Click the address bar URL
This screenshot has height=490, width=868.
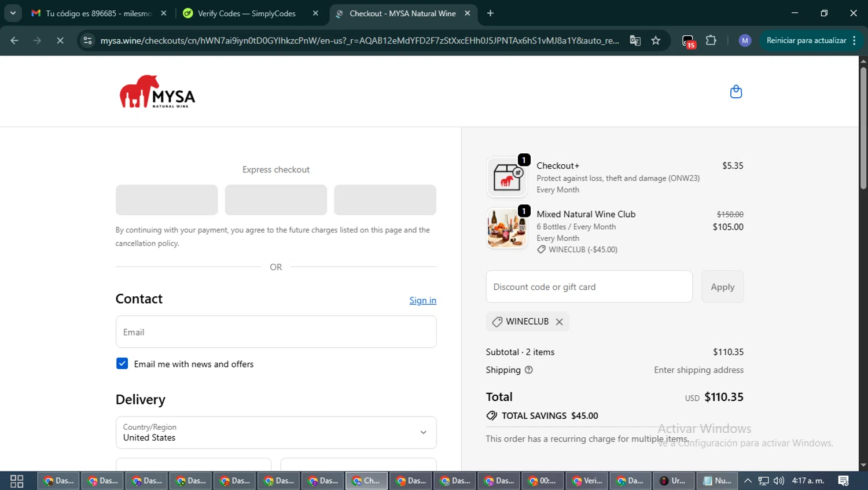tap(359, 40)
